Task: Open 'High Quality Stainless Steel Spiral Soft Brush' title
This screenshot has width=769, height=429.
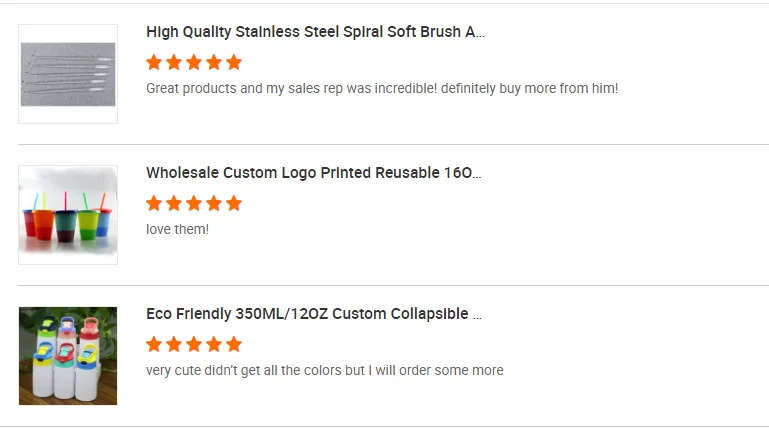Action: (315, 32)
